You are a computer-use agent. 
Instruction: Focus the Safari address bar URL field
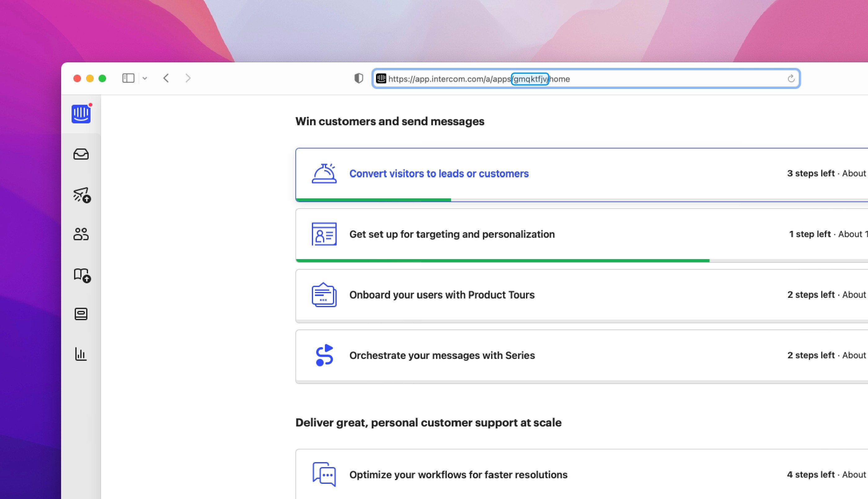(586, 78)
